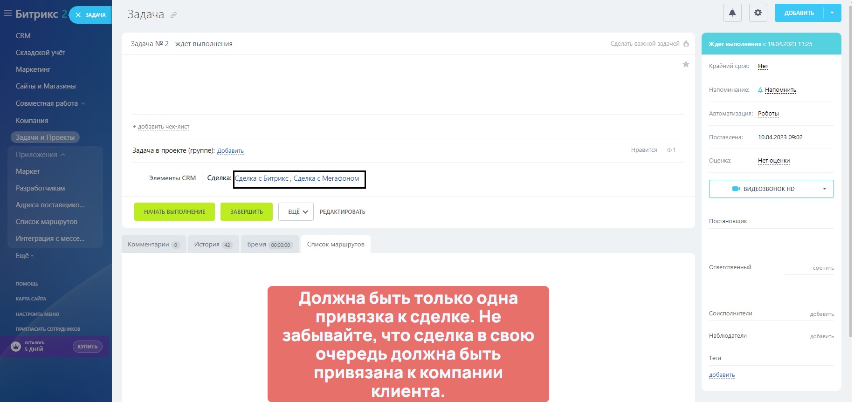
Task: Click НАЧАТЬ ВЫПОЛНЕНИЕ button
Action: (x=175, y=211)
